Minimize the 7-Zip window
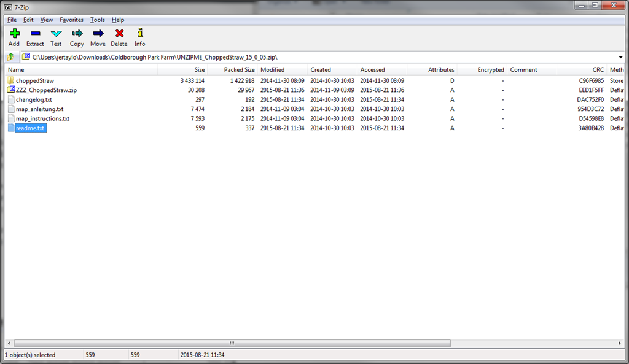Viewport: 629px width, 364px height. [581, 5]
